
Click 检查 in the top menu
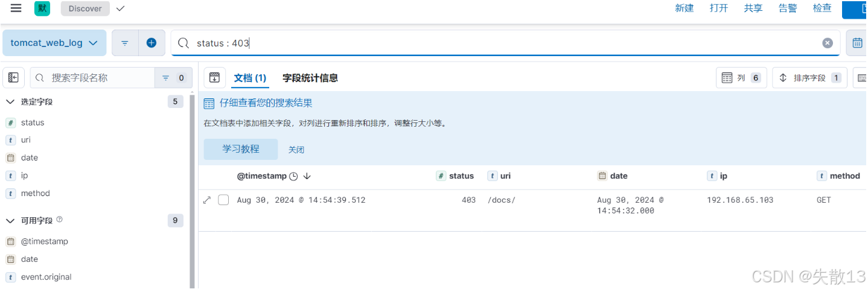[822, 8]
